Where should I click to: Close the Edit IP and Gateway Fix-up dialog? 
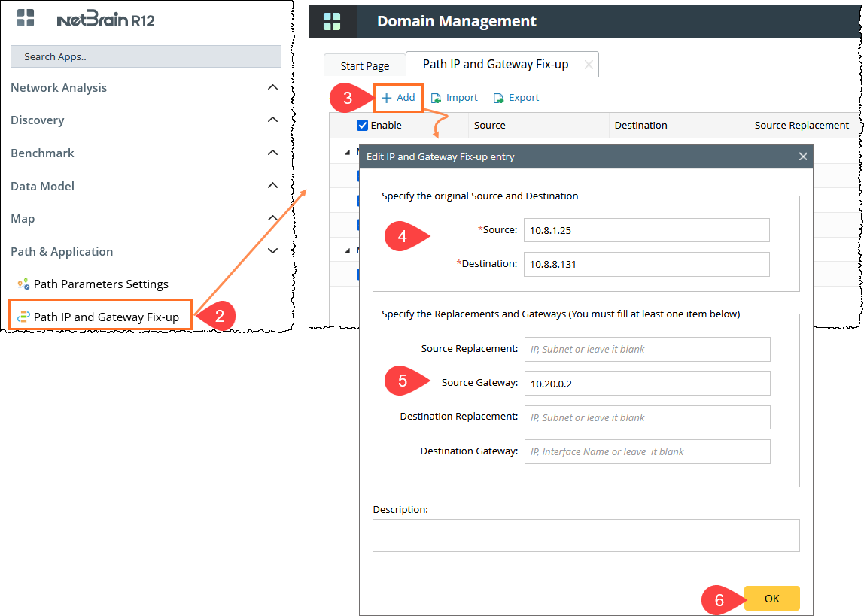point(803,157)
